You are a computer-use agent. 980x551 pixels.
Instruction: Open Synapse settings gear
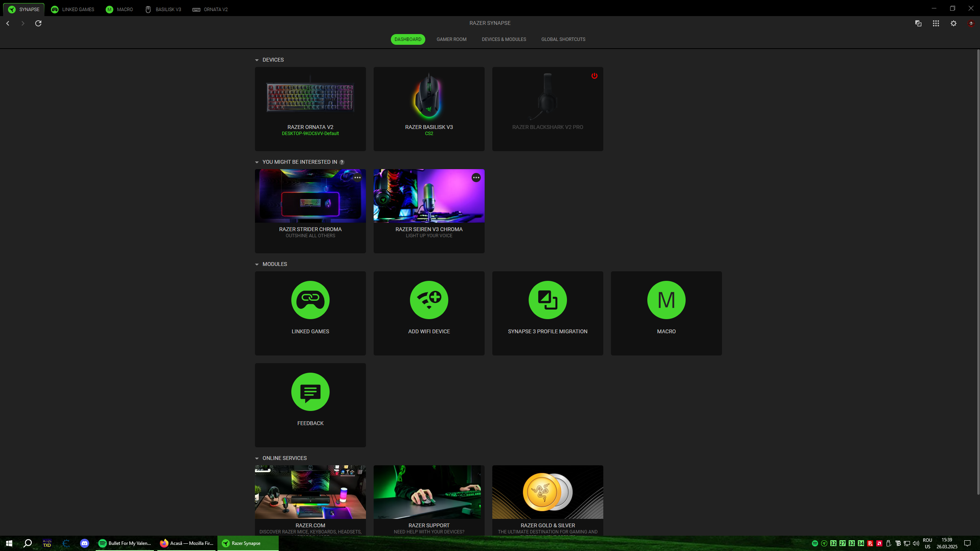pyautogui.click(x=953, y=23)
